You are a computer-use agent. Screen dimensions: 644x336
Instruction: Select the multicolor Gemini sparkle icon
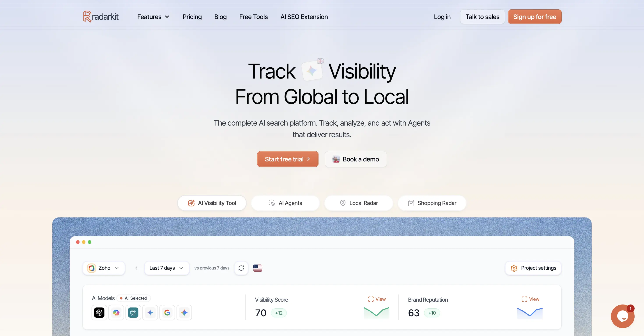pos(184,313)
